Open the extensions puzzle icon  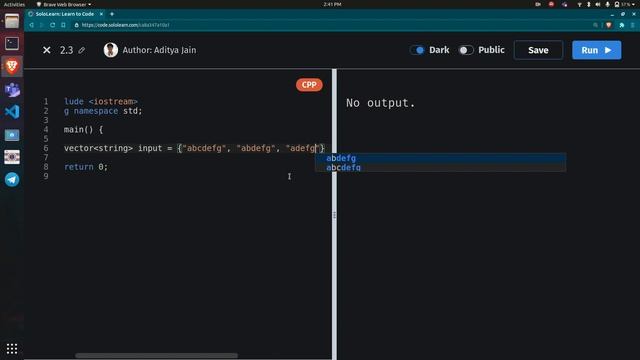(x=622, y=25)
